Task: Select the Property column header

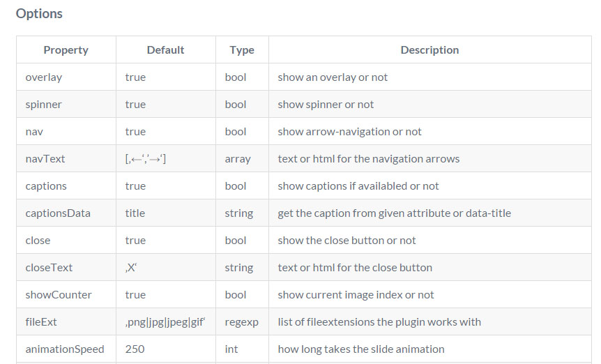Action: [66, 50]
